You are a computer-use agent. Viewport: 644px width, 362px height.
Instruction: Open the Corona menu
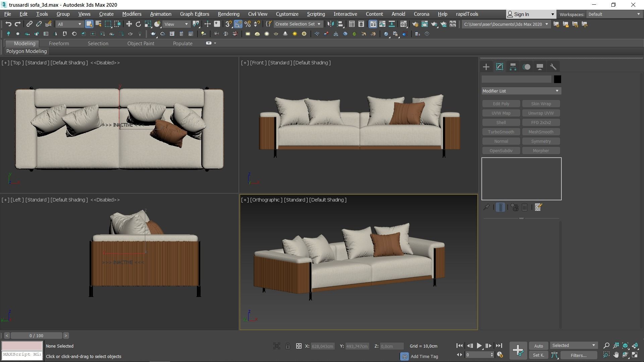click(421, 14)
